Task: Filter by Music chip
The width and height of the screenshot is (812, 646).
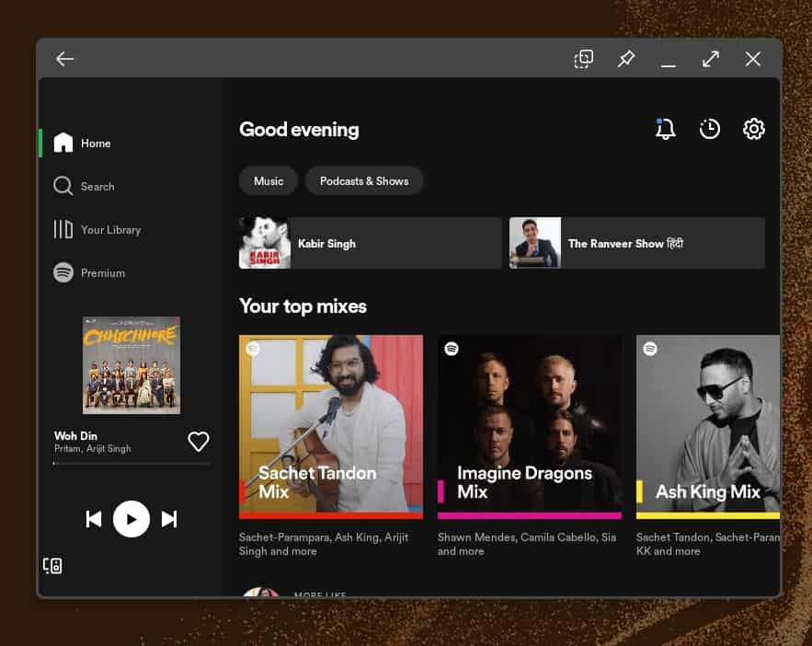Action: (269, 180)
